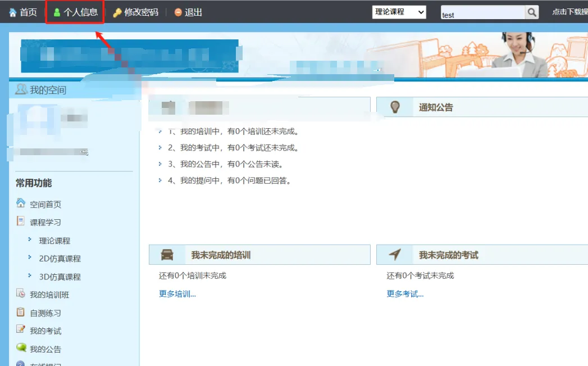588x366 pixels.
Task: Select 2D仿真课程 in sidebar
Action: tap(60, 259)
